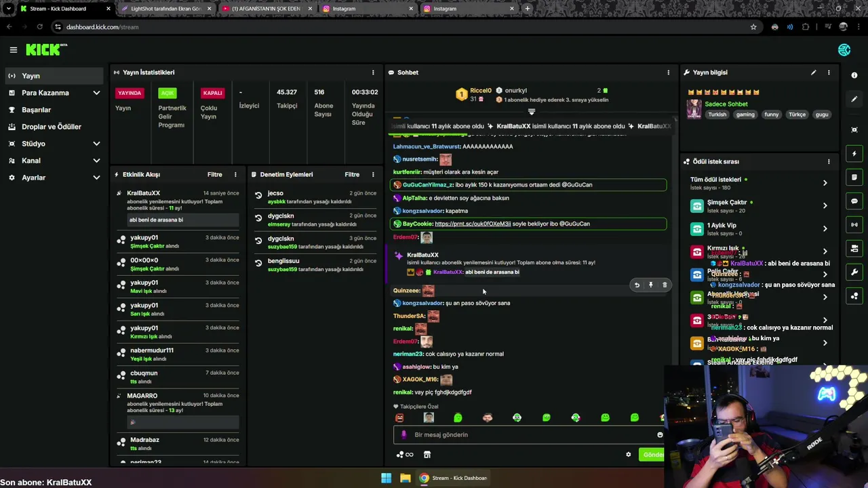Pin the hovered KralBatuXX chat message
The image size is (868, 488).
650,285
